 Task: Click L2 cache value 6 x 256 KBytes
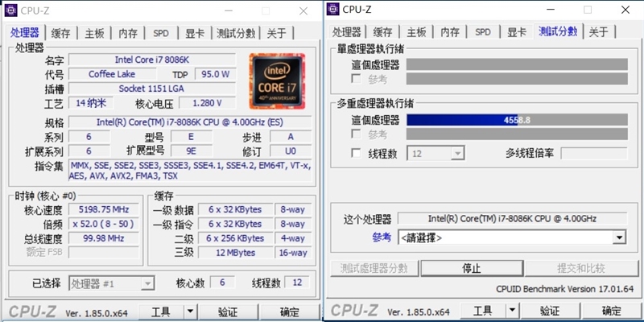[x=235, y=238]
